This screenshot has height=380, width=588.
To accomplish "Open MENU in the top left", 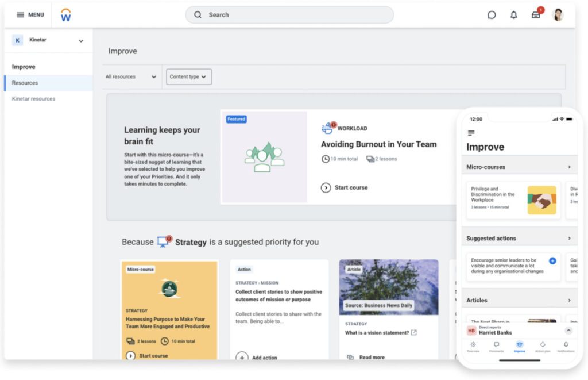I will tap(29, 14).
